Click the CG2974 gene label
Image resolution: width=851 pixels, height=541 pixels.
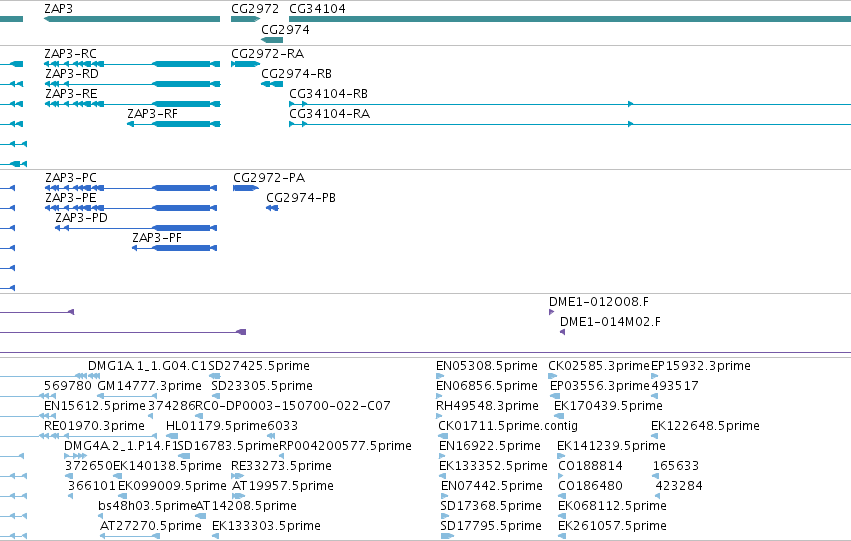(x=285, y=29)
